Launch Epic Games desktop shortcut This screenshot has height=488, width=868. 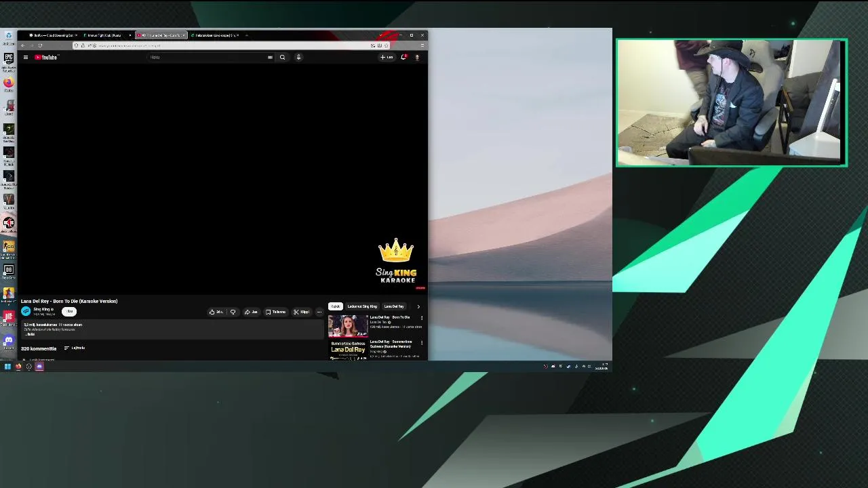pyautogui.click(x=8, y=60)
